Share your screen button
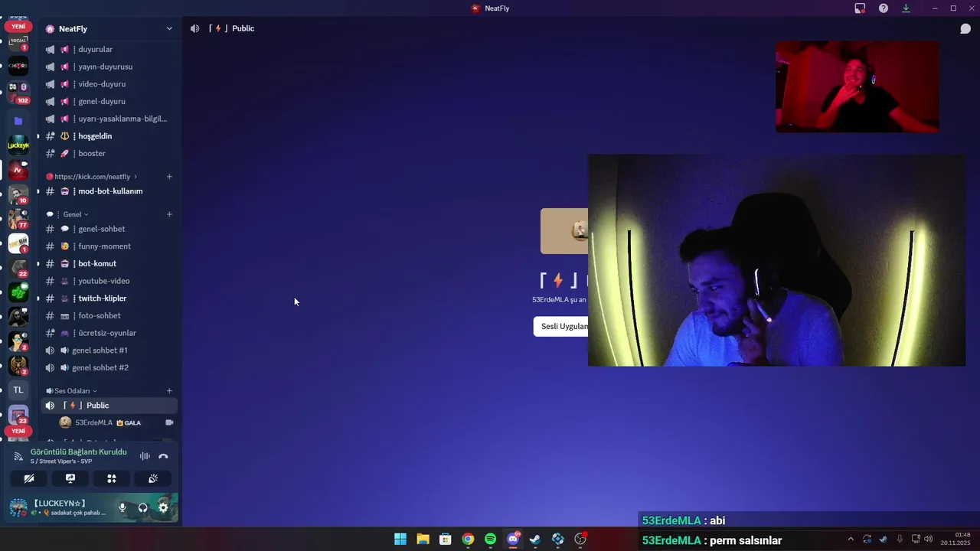The width and height of the screenshot is (980, 551). [x=70, y=478]
